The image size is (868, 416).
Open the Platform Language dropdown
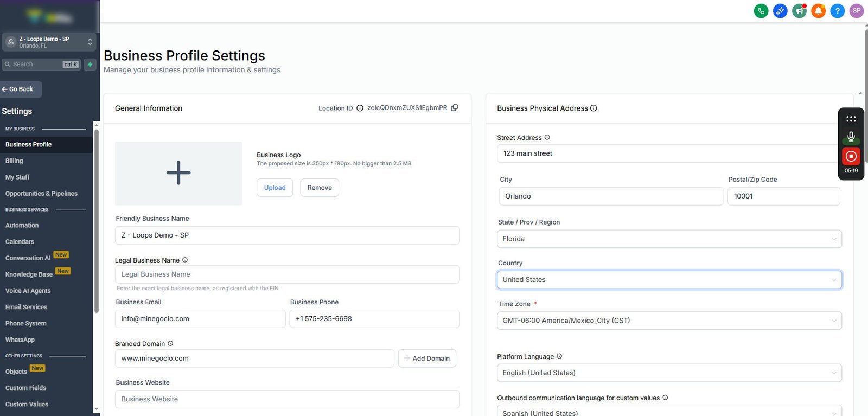[x=669, y=373]
